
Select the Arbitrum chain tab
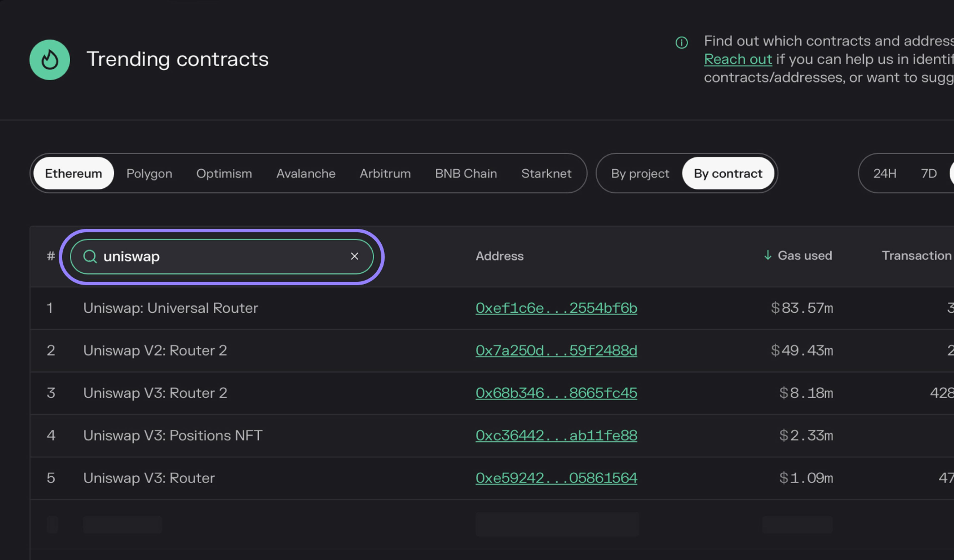tap(385, 173)
